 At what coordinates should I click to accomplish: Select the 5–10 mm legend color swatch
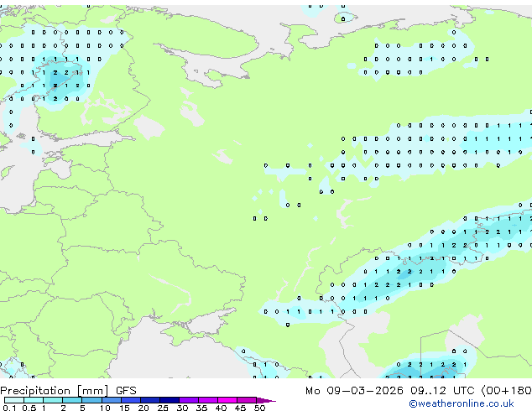click(91, 400)
